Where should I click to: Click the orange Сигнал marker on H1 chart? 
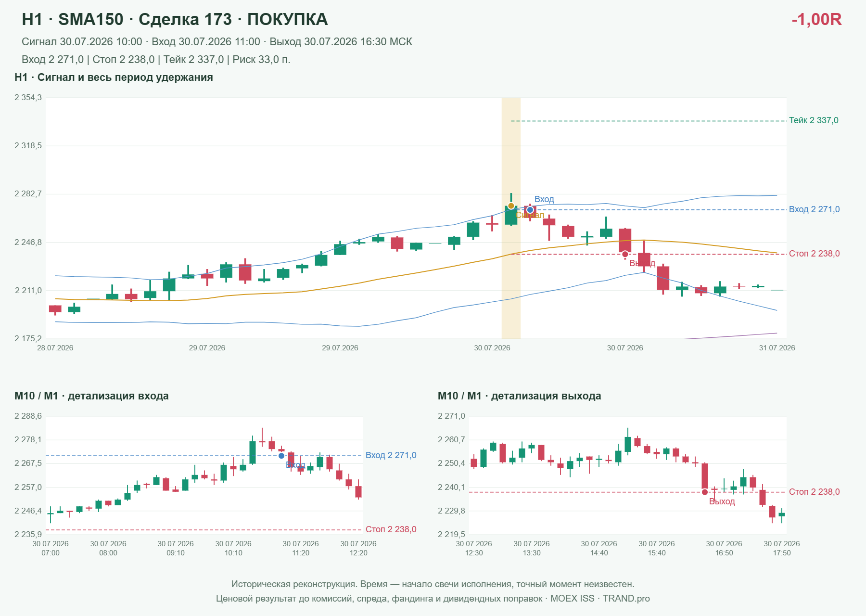point(511,206)
